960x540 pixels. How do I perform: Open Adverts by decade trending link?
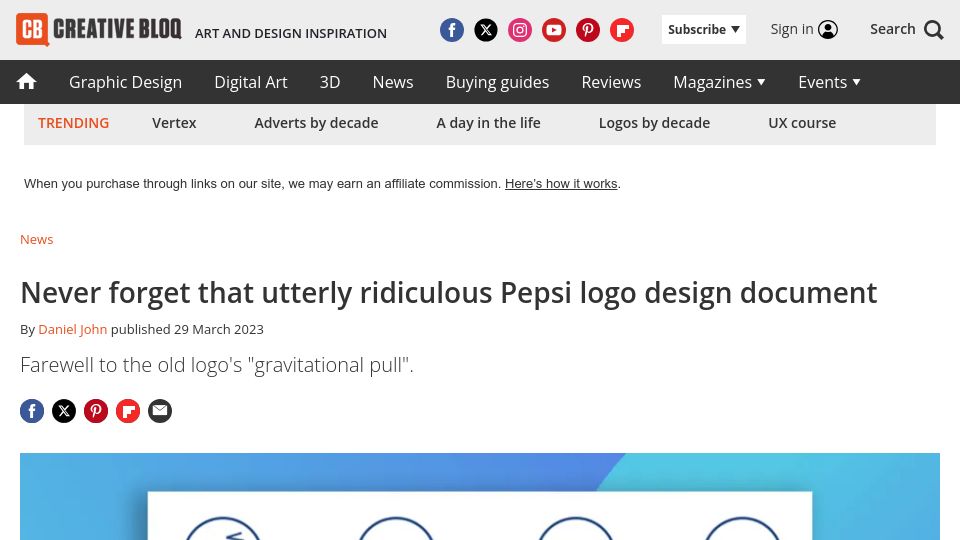coord(317,123)
